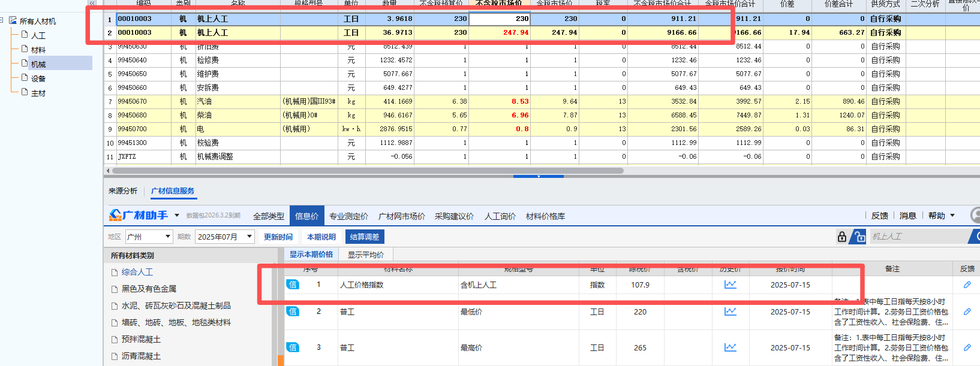Click the 信 badge on the 最高价 row
Screen dimensions: 980x366
click(x=293, y=347)
